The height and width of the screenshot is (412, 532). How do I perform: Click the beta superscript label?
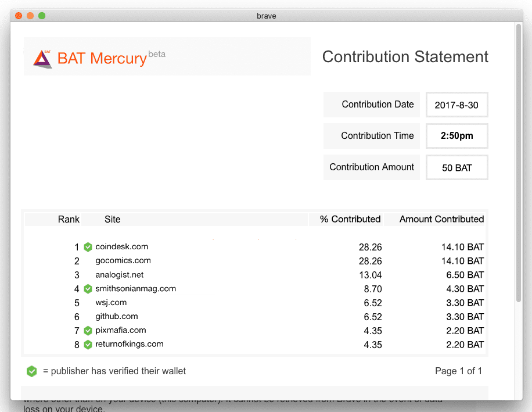point(157,54)
